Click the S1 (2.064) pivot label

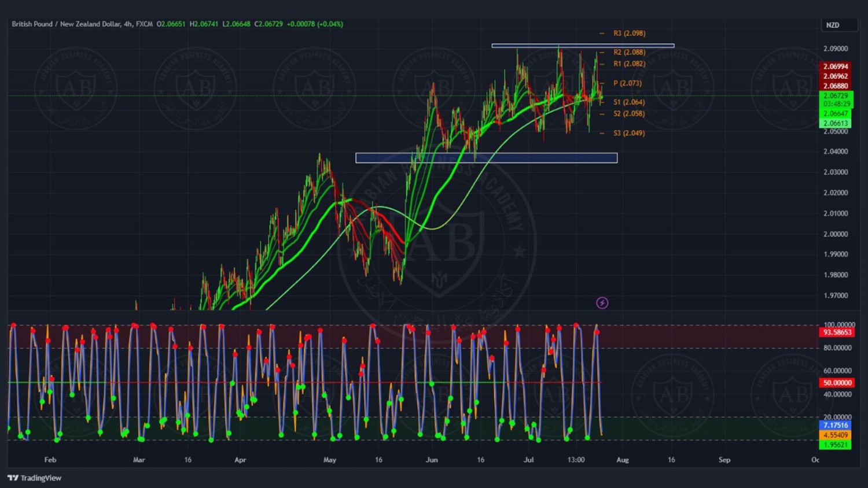(x=629, y=102)
